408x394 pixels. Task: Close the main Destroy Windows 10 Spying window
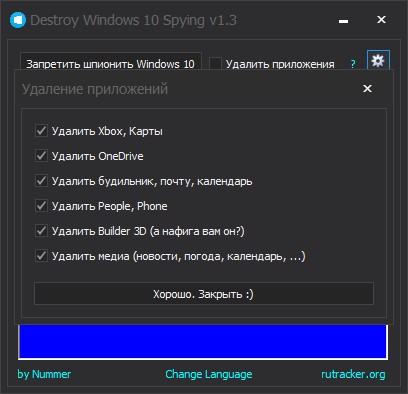point(381,20)
